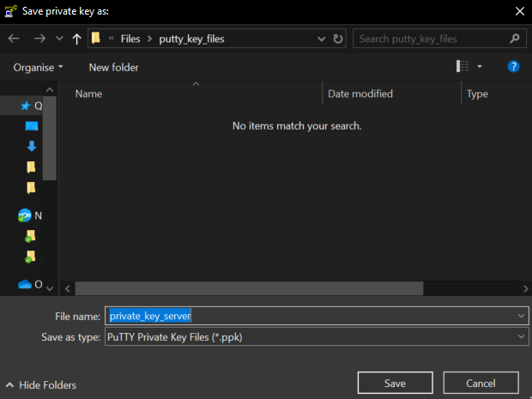
Task: Expand the view options dropdown arrow
Action: tap(480, 66)
